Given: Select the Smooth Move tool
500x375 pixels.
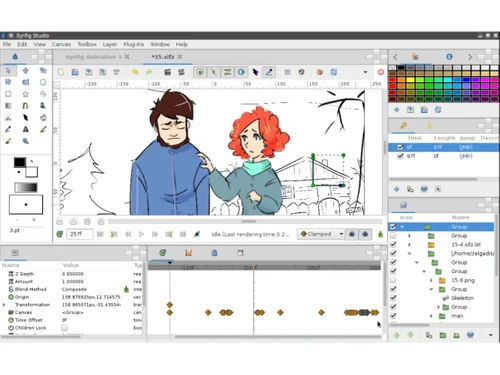Looking at the screenshot, I should point(26,71).
